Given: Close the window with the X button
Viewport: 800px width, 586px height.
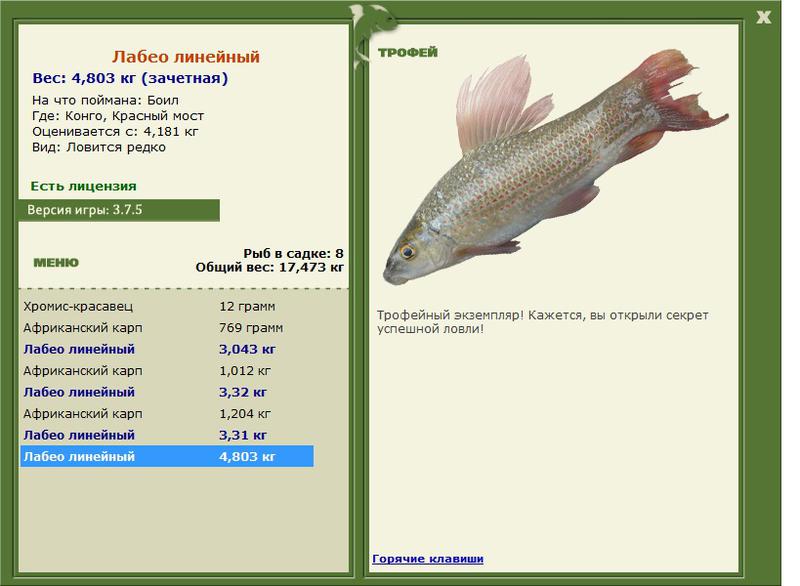Looking at the screenshot, I should pos(763,17).
